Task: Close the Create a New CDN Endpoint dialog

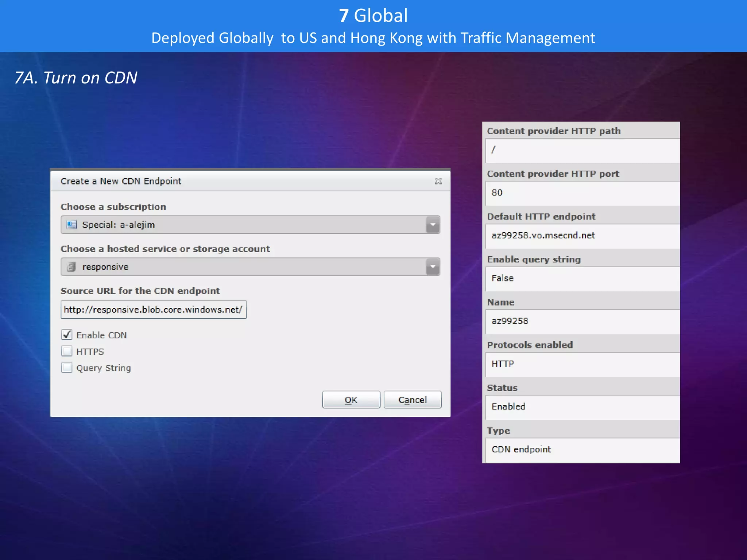Action: (x=438, y=181)
